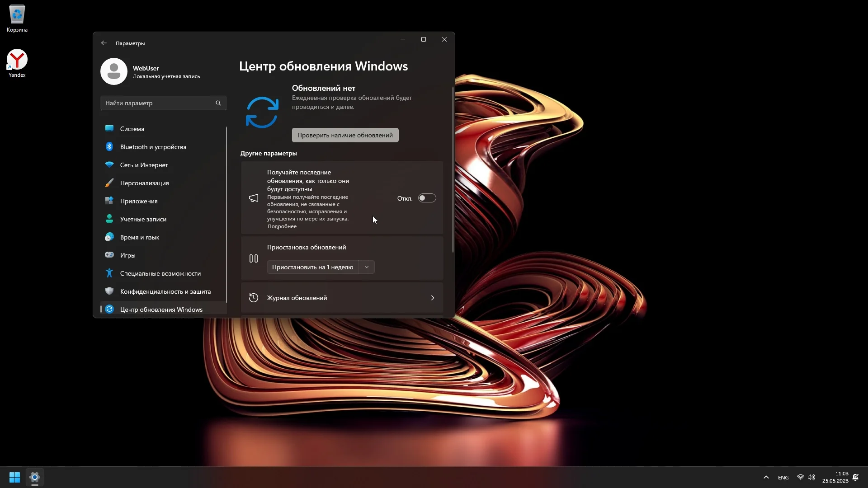Select the Personalization paintbrush icon
The width and height of the screenshot is (868, 488).
109,183
